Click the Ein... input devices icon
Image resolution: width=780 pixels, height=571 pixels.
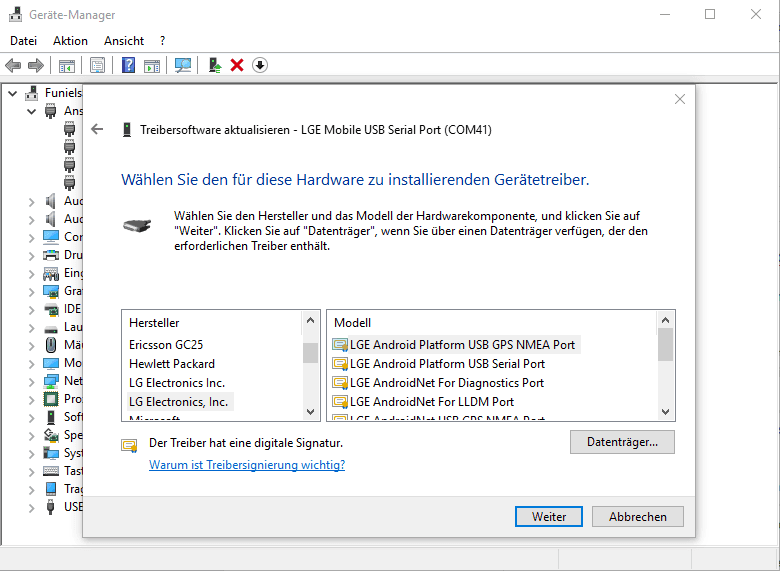[x=51, y=274]
